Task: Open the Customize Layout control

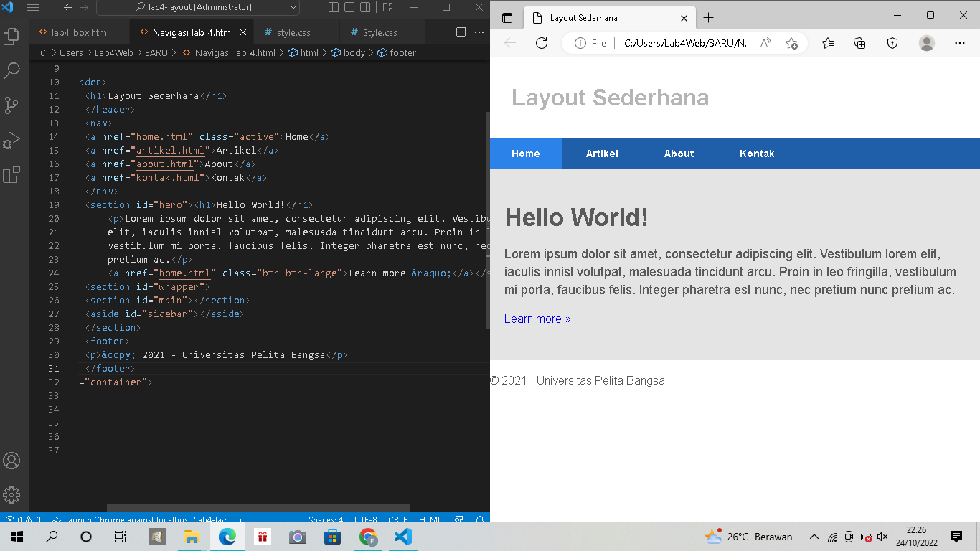Action: coord(388,6)
